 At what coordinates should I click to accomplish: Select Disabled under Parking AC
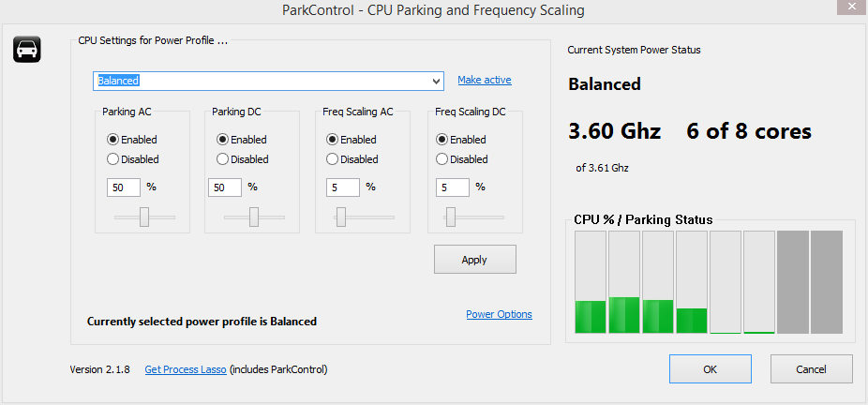coord(132,159)
